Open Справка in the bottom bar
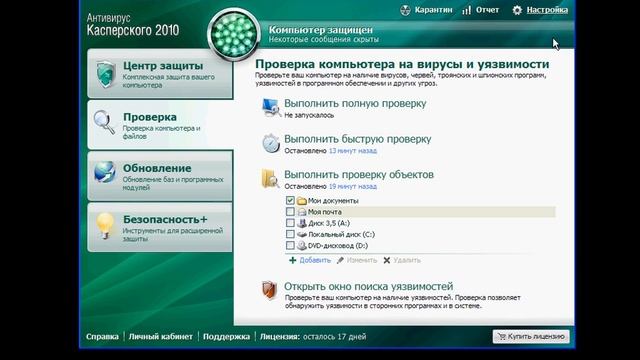Image resolution: width=640 pixels, height=360 pixels. pos(102,337)
